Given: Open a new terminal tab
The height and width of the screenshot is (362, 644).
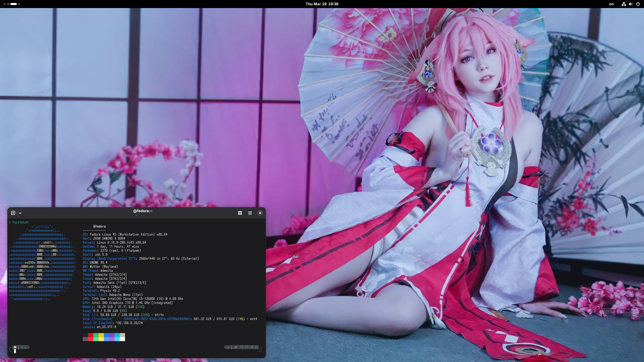Looking at the screenshot, I should (x=13, y=213).
